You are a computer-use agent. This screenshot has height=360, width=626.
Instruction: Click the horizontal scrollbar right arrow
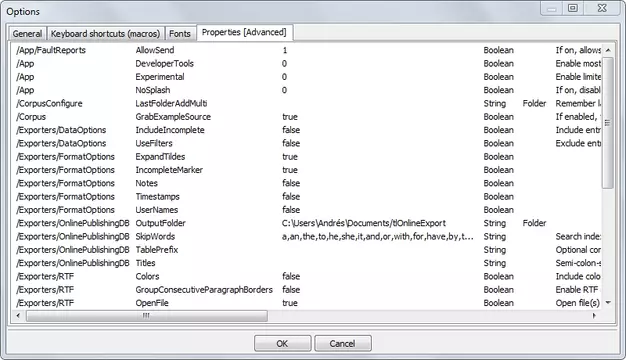[594, 316]
